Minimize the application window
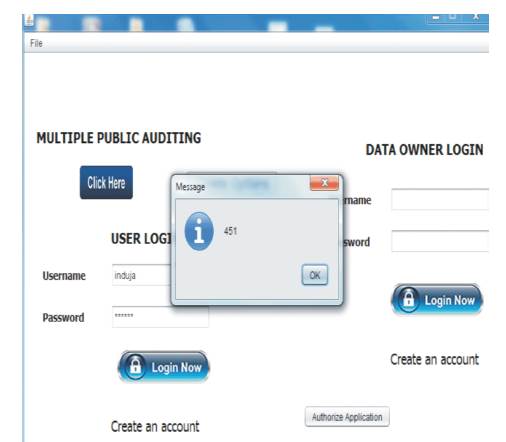The image size is (506, 442). pos(436,17)
